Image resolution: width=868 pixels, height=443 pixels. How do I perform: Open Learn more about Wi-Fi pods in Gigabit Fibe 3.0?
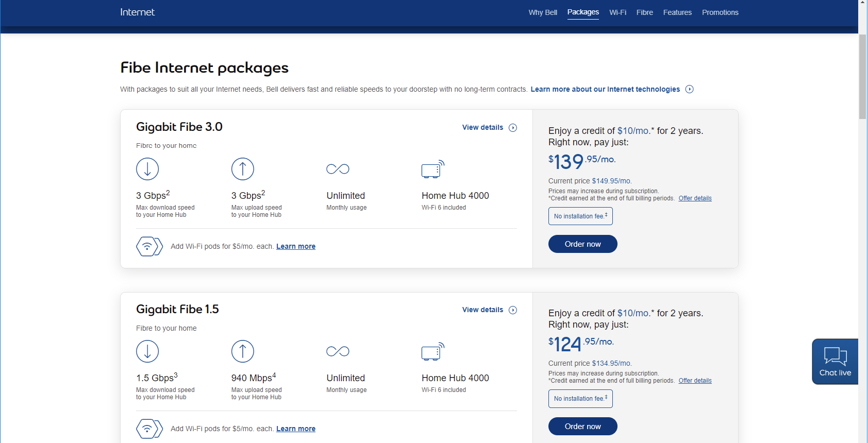pyautogui.click(x=296, y=246)
